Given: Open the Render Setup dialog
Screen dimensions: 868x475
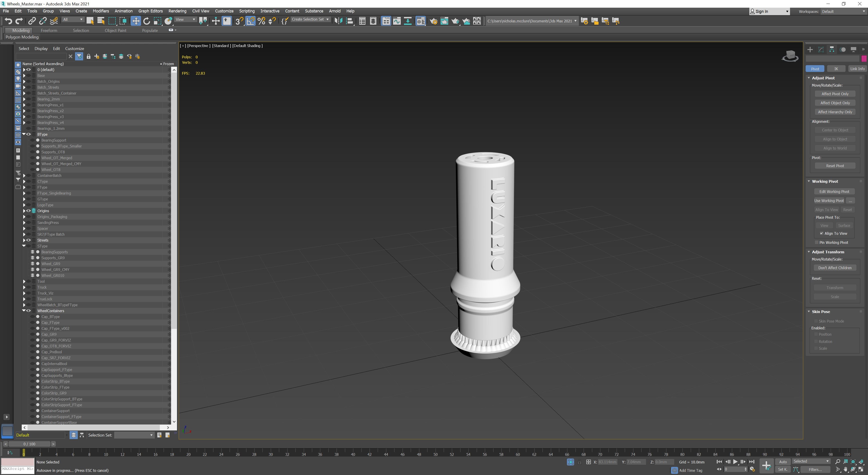Looking at the screenshot, I should [x=433, y=21].
